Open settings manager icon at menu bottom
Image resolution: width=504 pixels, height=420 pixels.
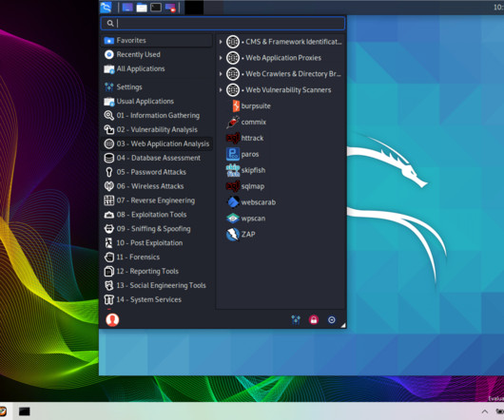tap(296, 320)
